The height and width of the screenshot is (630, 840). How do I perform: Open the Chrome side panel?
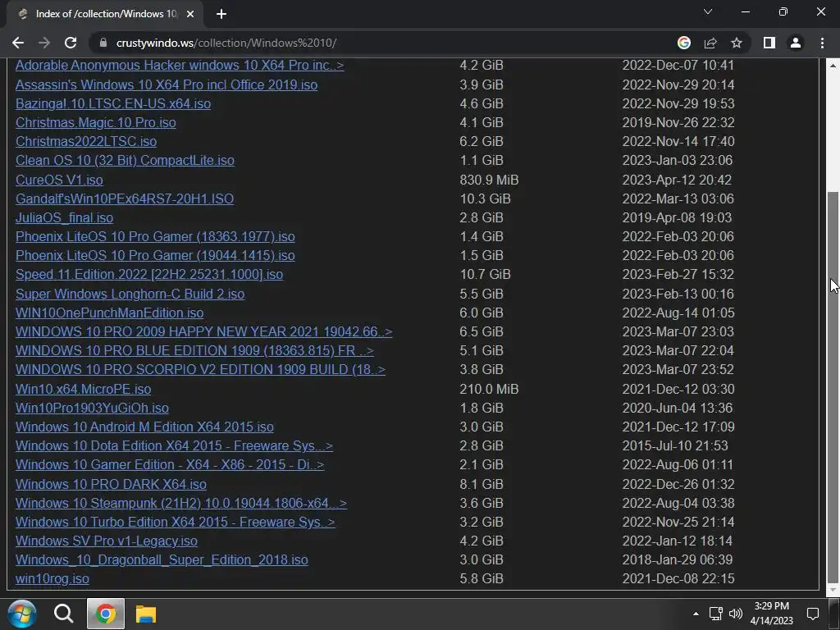[x=769, y=43]
